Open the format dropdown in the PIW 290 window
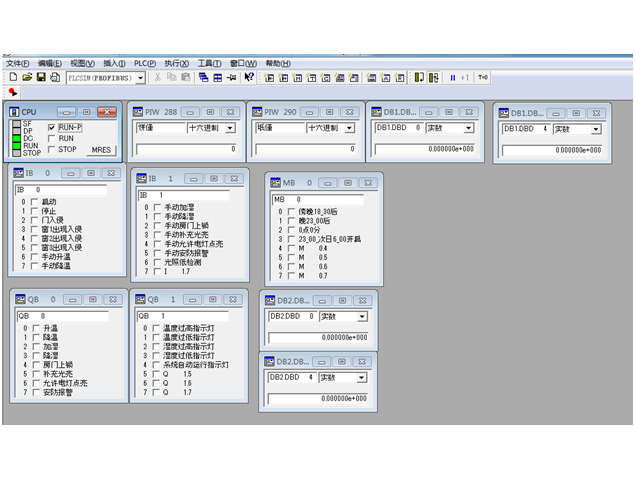635x489 pixels. click(349, 128)
